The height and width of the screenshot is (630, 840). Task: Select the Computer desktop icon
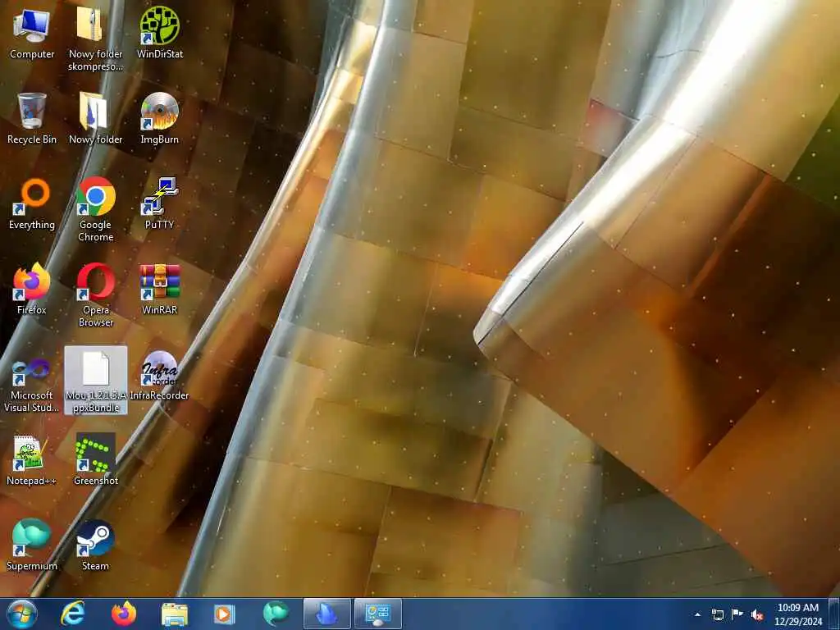32,34
